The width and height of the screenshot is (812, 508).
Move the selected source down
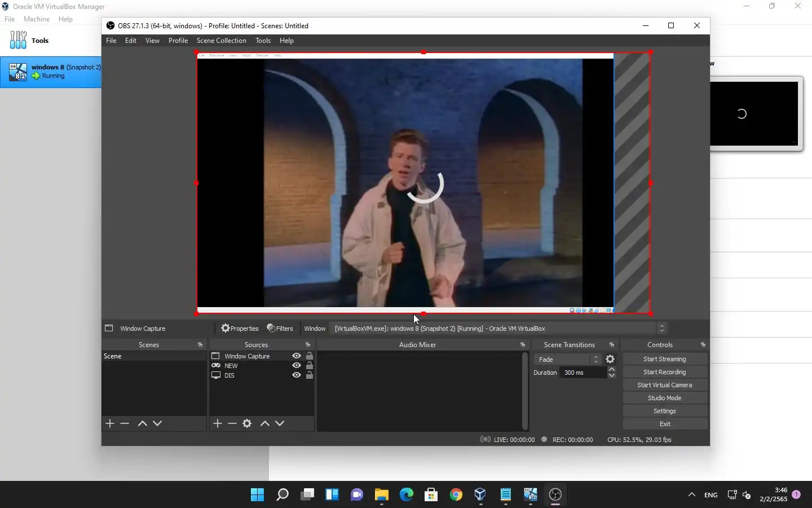point(280,423)
